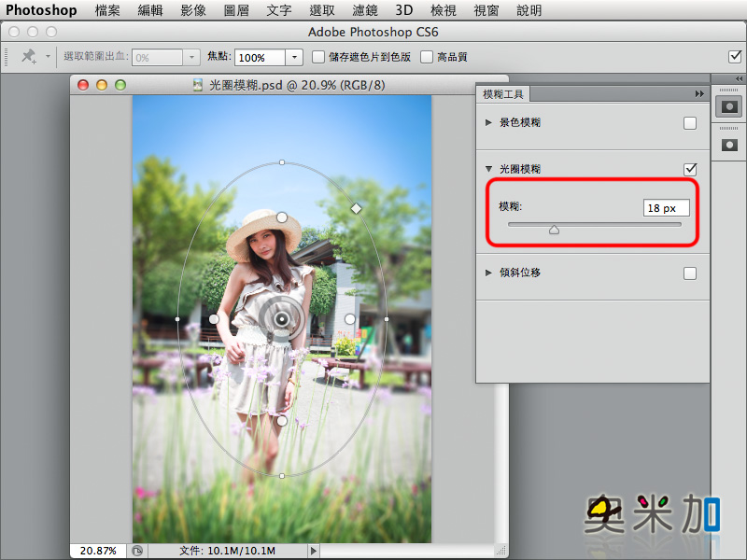Click the diamond roundness handle on ellipse
Screen dimensions: 747x560
[x=356, y=208]
